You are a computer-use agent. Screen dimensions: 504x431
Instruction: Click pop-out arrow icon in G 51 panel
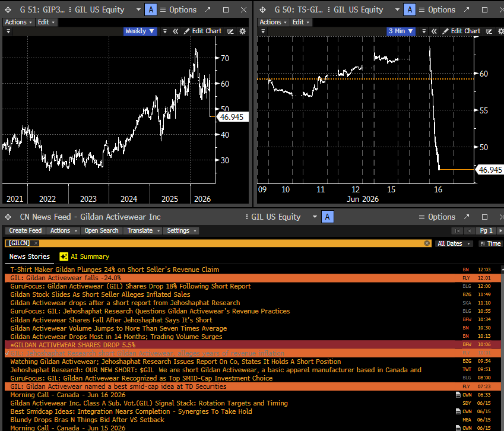click(x=208, y=9)
